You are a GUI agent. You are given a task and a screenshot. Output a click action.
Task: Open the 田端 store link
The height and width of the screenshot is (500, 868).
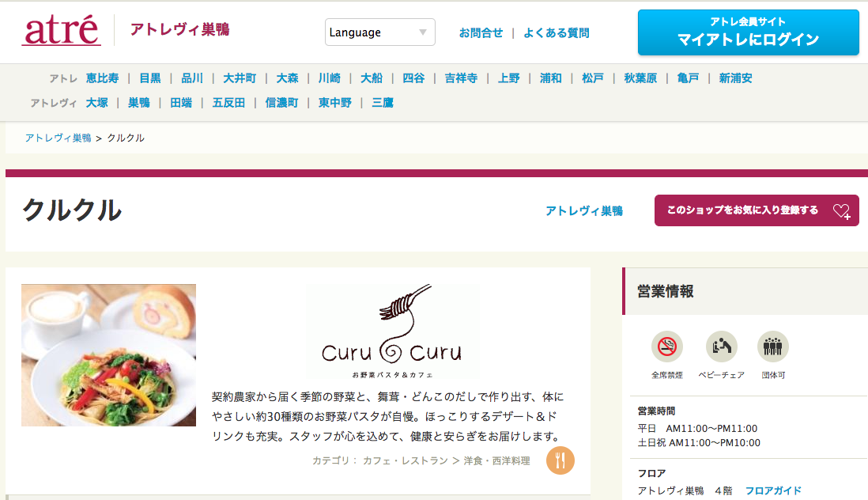click(x=181, y=102)
